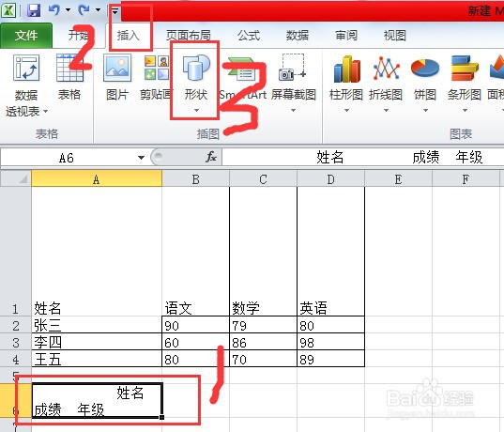Click cell with value 89
The width and height of the screenshot is (504, 432).
(330, 359)
